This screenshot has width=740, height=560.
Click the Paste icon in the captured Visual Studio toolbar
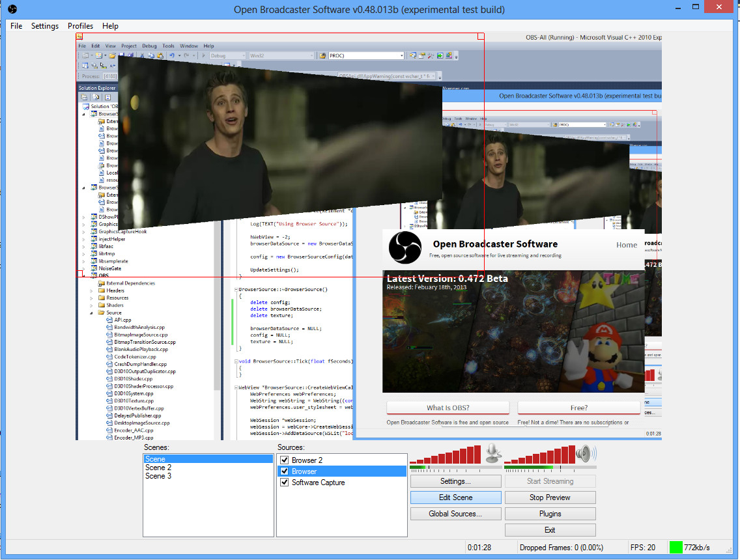160,55
